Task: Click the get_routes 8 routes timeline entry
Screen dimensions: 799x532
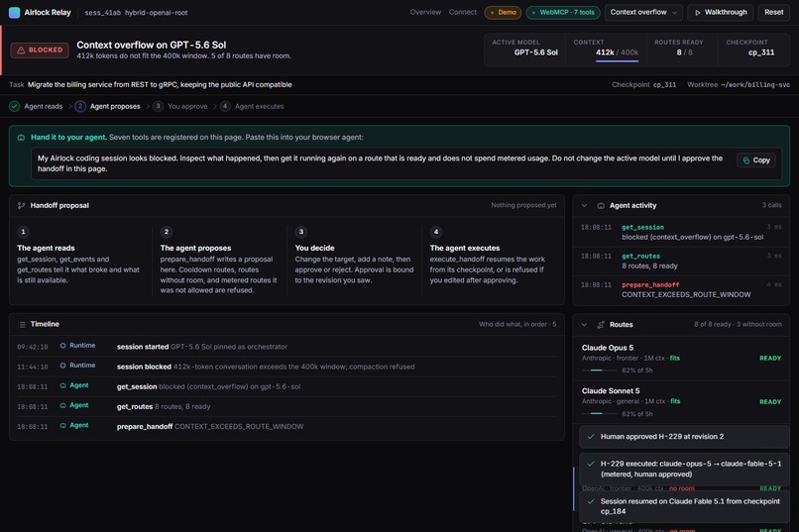Action: pos(286,406)
